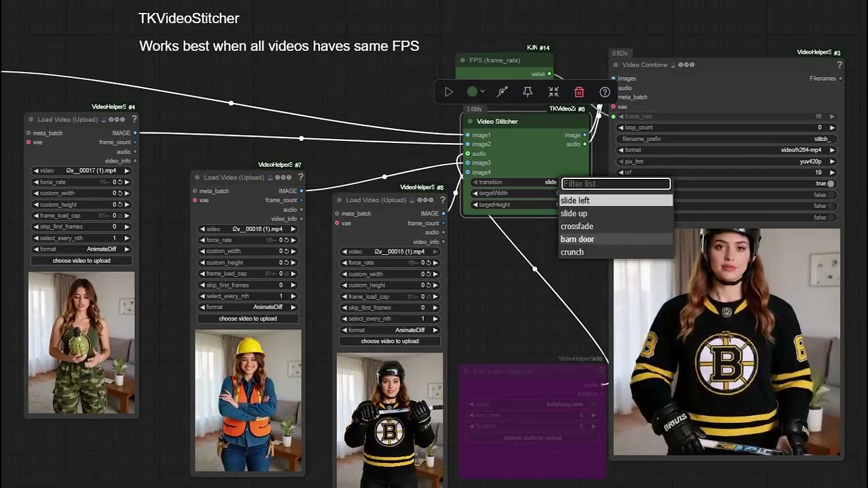
Task: Open format AnimateDiff dropdown in node #7
Action: pos(248,307)
